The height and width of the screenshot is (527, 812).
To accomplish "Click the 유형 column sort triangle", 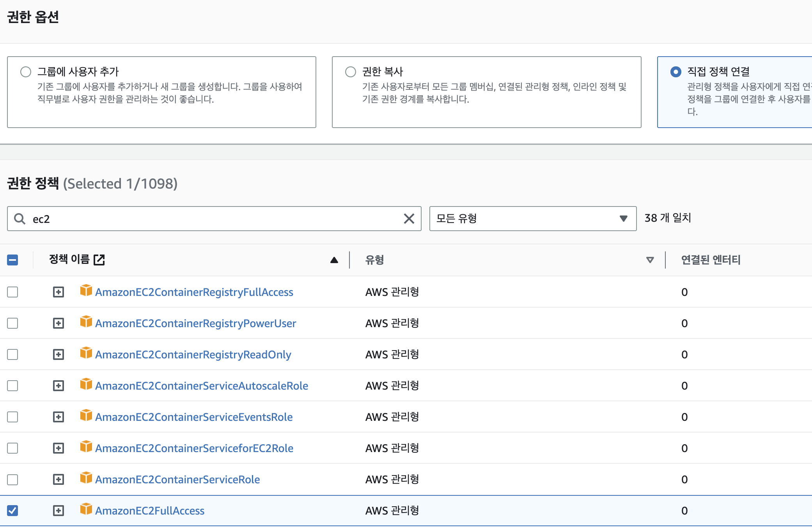I will [650, 260].
